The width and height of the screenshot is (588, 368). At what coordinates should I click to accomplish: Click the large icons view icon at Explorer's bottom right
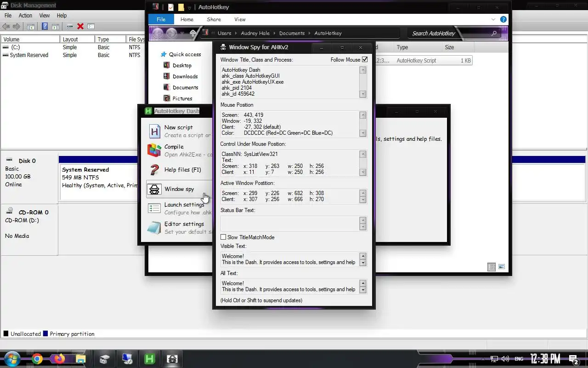tap(502, 267)
